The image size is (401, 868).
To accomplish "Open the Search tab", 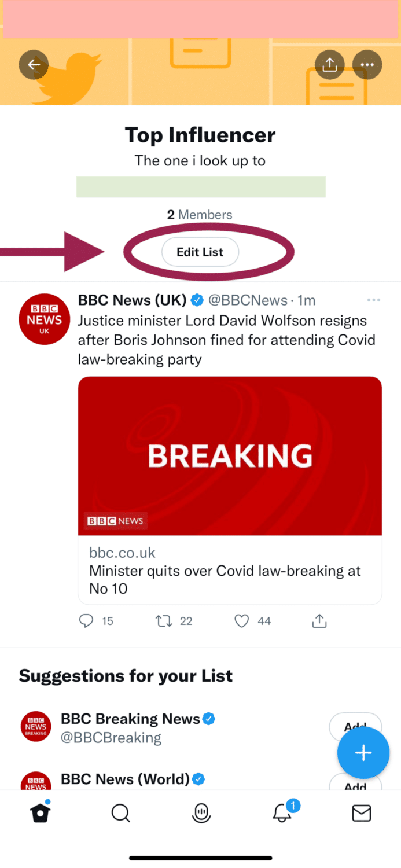I will coord(120,813).
